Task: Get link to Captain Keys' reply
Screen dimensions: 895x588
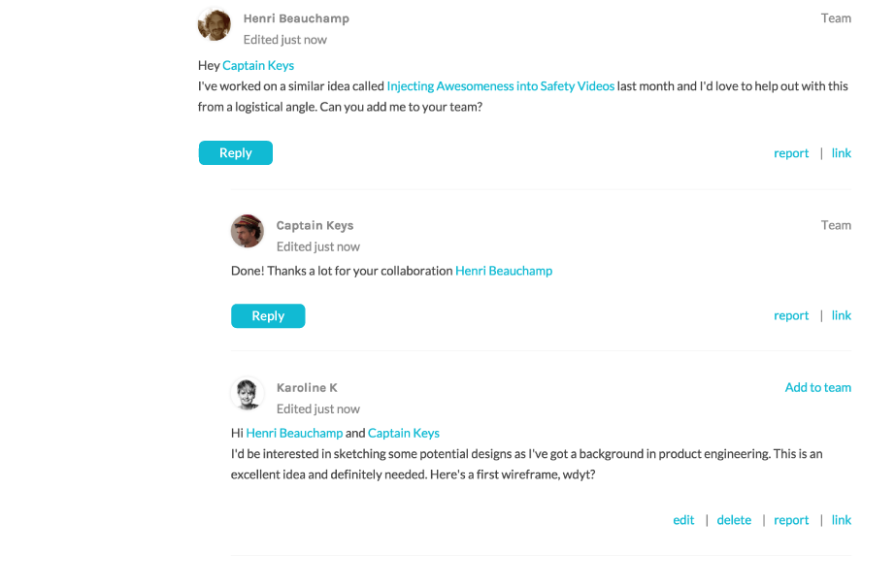Action: point(842,315)
